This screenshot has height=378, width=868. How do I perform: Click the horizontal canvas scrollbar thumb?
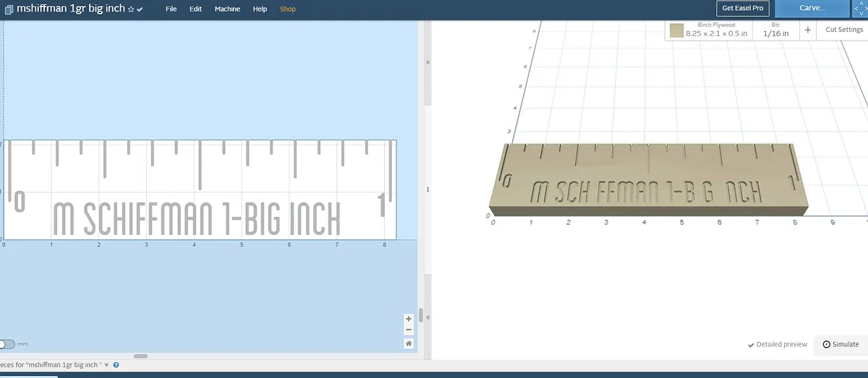[140, 356]
